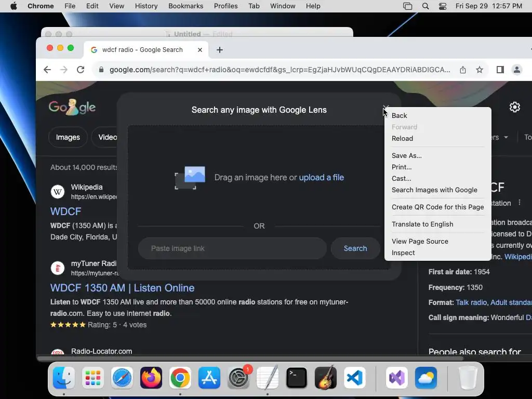Open the Chrome profile avatar
The height and width of the screenshot is (399, 532).
(517, 70)
